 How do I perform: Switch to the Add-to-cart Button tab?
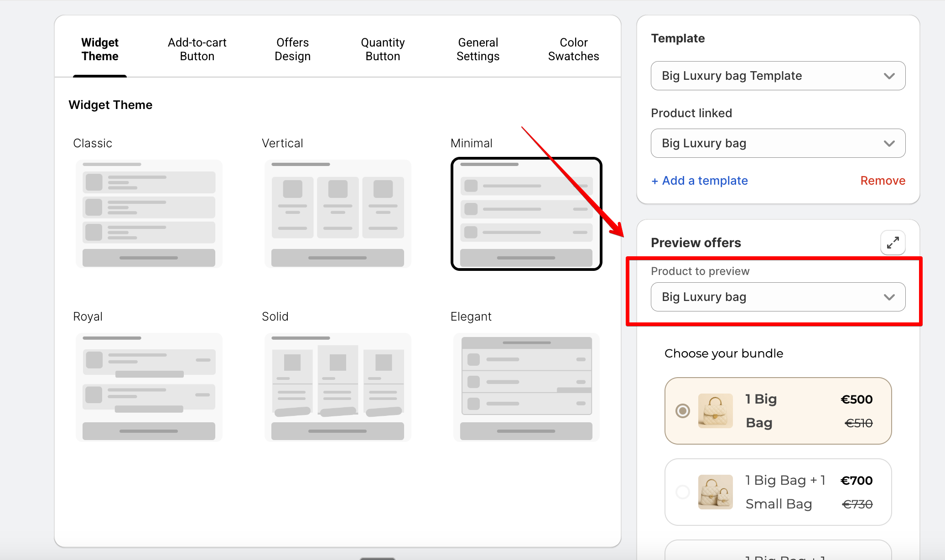[x=197, y=49]
